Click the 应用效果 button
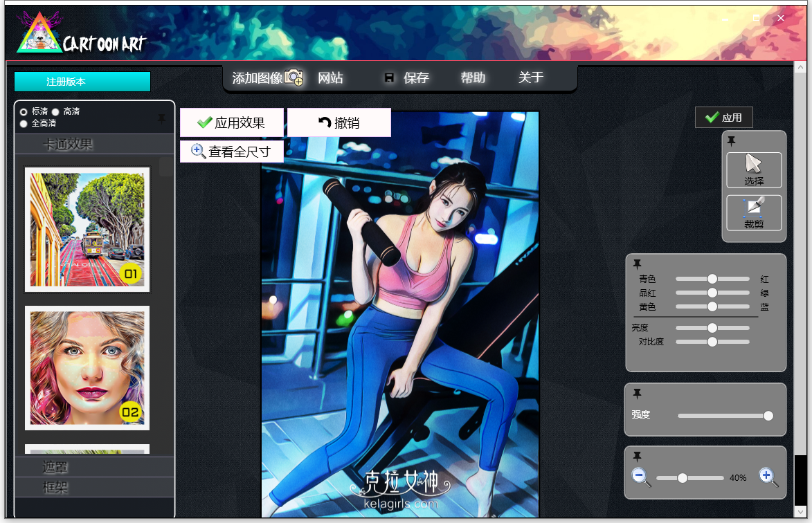This screenshot has height=523, width=812. click(x=231, y=122)
